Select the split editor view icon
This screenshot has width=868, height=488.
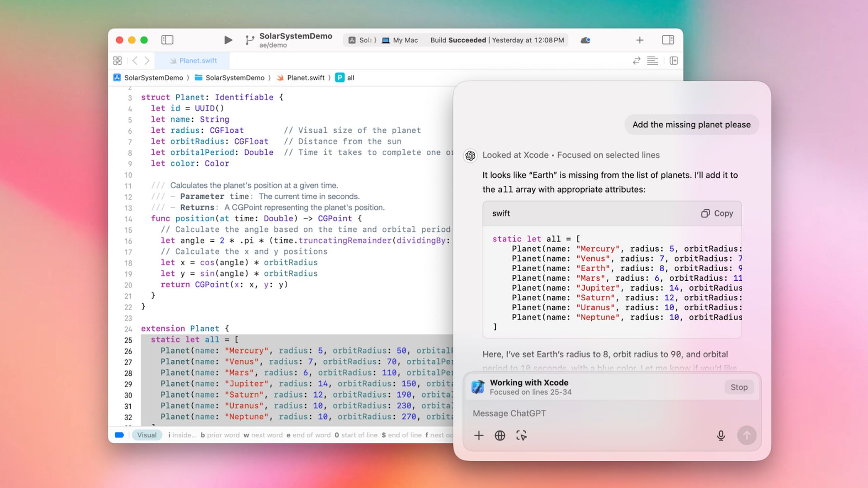pyautogui.click(x=674, y=60)
